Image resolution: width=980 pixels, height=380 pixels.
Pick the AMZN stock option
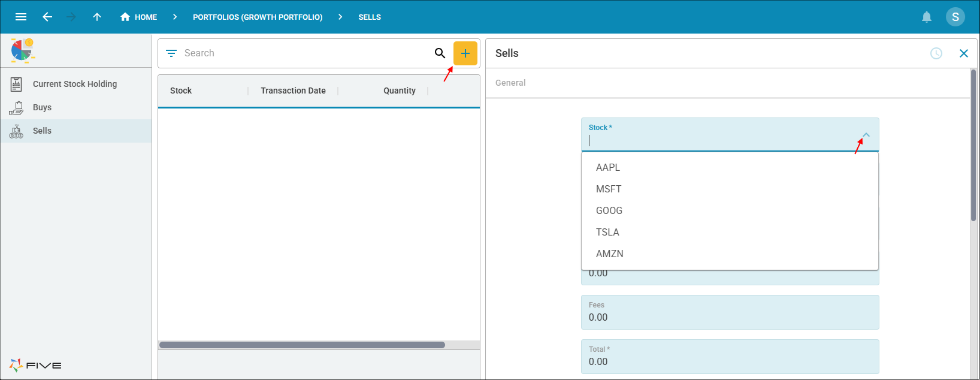pos(609,254)
